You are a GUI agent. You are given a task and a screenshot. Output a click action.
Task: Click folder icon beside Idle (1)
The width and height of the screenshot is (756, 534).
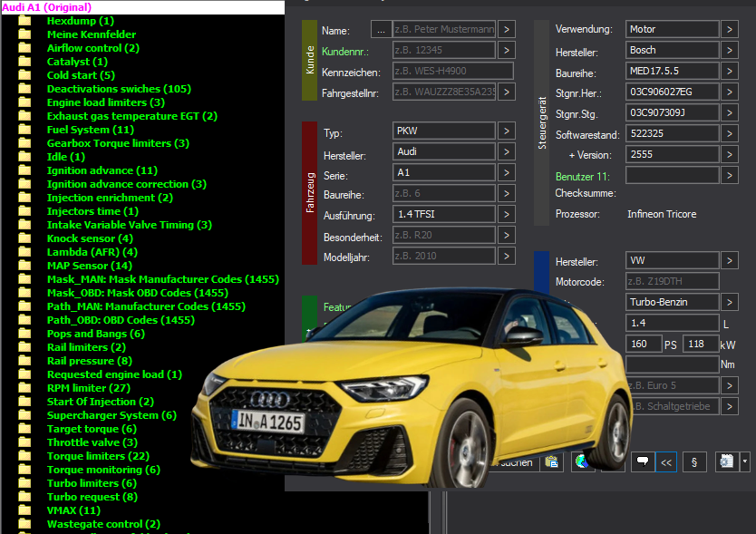24,157
